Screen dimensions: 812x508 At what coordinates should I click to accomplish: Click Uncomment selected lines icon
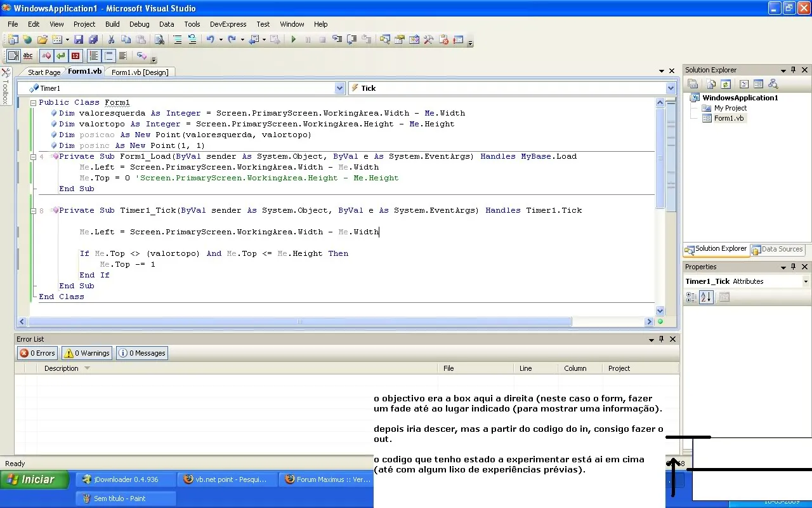192,39
